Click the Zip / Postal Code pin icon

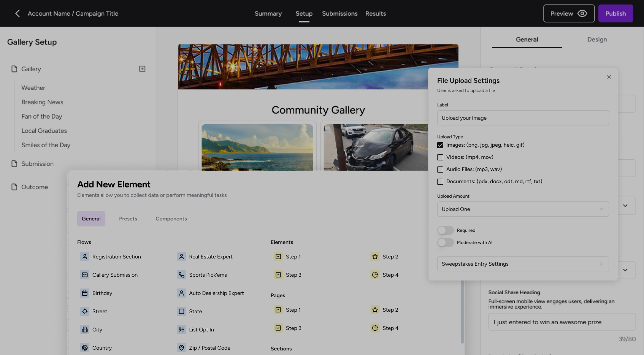(181, 348)
